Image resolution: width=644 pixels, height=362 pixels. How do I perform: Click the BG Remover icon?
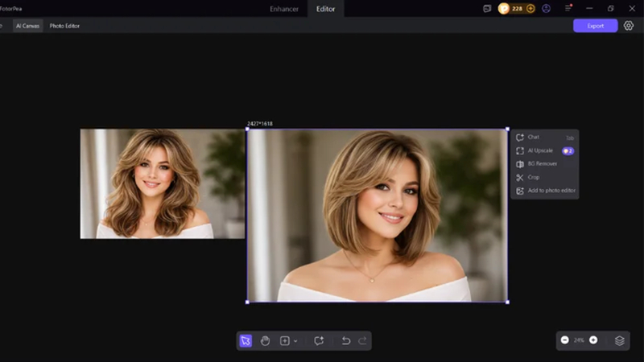(520, 164)
